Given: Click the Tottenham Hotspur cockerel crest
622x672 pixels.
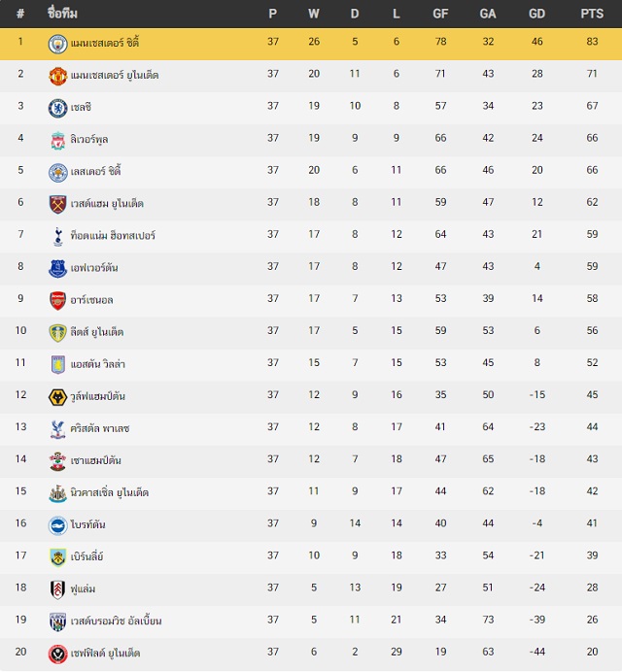Looking at the screenshot, I should point(57,237).
